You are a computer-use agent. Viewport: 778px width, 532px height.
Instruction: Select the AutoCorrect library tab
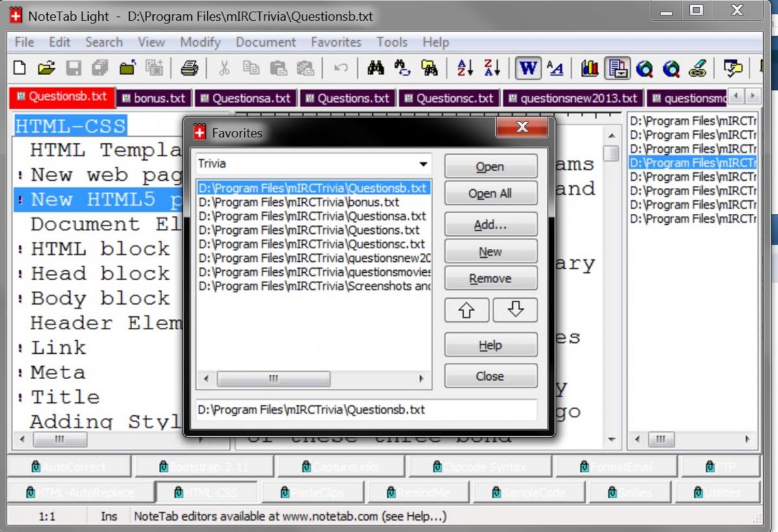(69, 467)
